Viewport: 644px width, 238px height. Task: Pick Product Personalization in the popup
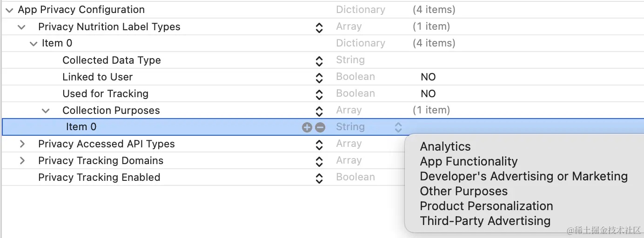tap(486, 206)
